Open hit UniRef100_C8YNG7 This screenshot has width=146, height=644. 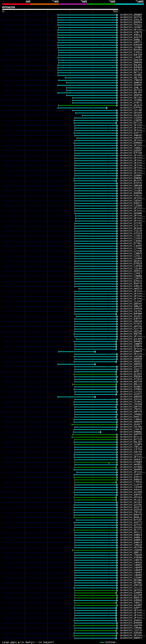[x=131, y=27]
